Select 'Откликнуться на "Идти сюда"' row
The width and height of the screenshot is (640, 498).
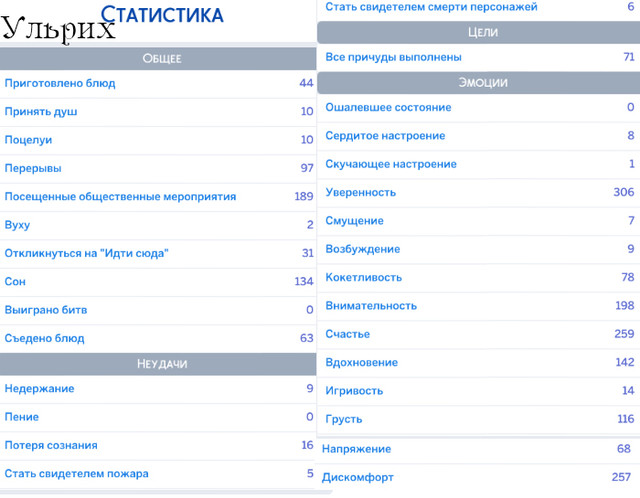click(x=158, y=253)
